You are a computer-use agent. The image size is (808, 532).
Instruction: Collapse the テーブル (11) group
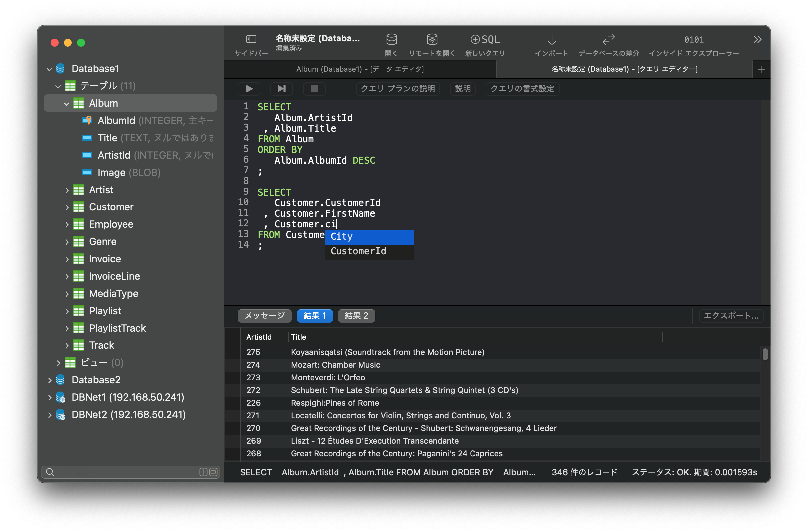pyautogui.click(x=58, y=86)
